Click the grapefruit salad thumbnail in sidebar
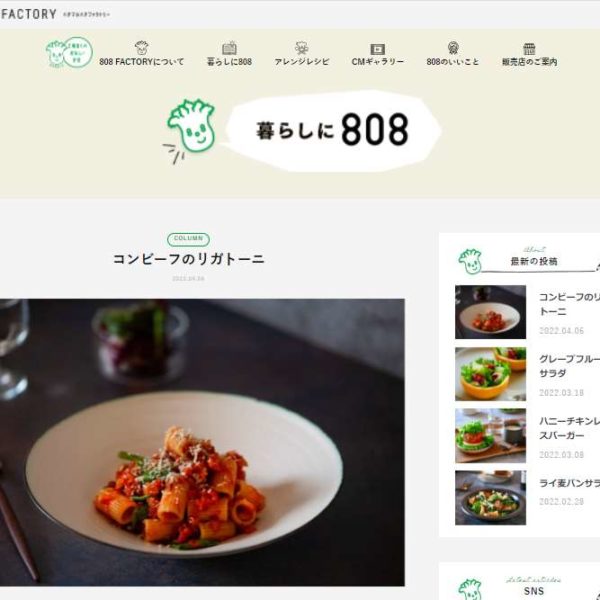Viewport: 600px width, 600px height. pyautogui.click(x=490, y=374)
